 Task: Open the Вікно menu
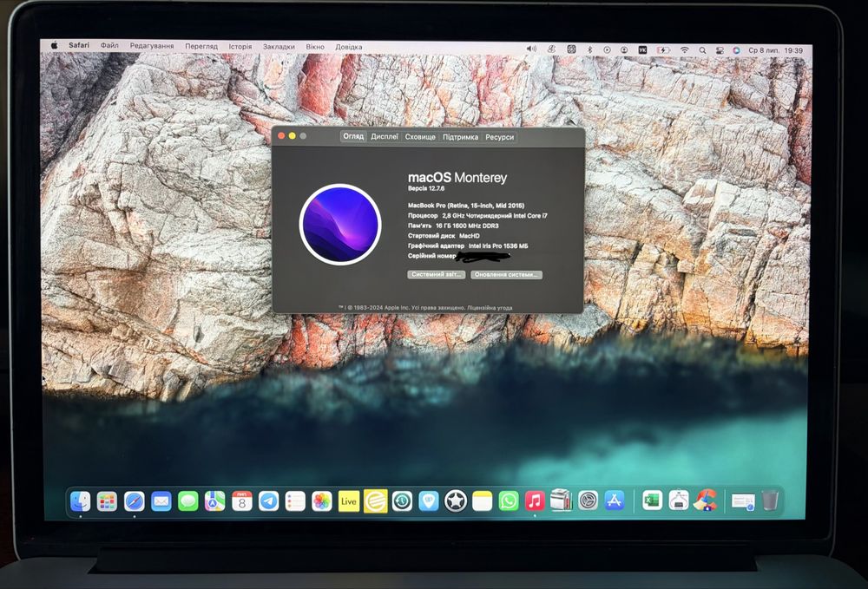[x=315, y=47]
